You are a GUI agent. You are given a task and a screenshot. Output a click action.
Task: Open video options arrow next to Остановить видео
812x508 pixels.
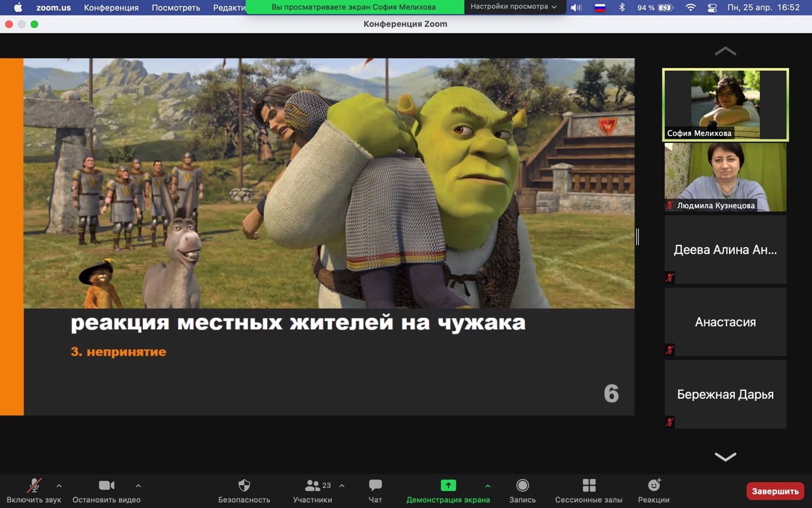coord(138,486)
